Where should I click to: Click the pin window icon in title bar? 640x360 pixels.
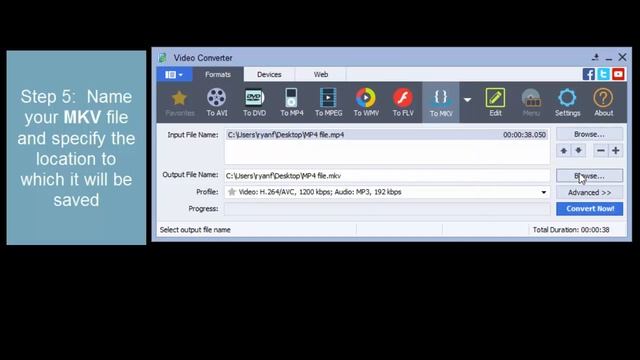[x=596, y=57]
